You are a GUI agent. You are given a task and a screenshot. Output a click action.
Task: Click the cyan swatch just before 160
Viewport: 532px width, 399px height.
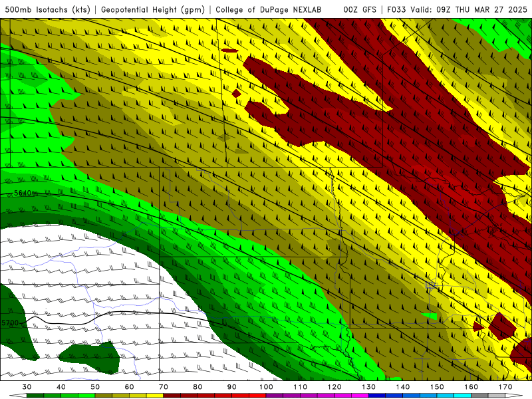click(x=462, y=396)
